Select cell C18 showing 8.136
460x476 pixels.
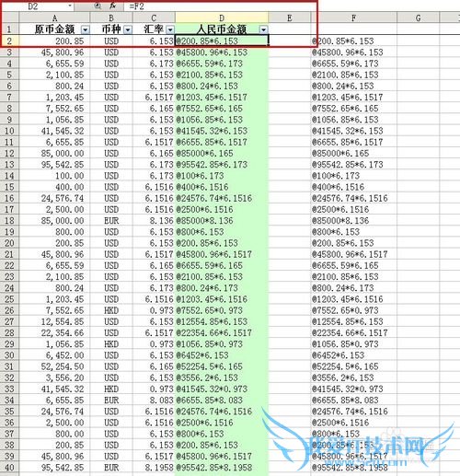[154, 220]
